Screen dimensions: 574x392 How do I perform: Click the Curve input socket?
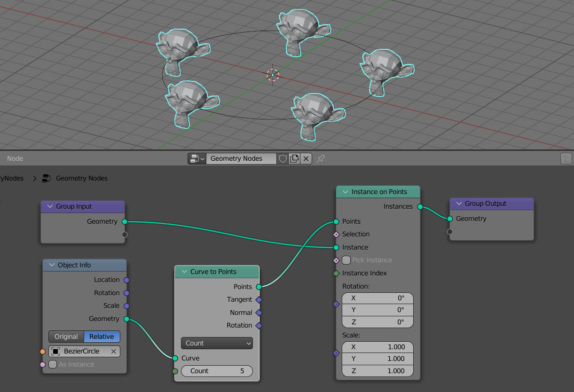point(175,358)
